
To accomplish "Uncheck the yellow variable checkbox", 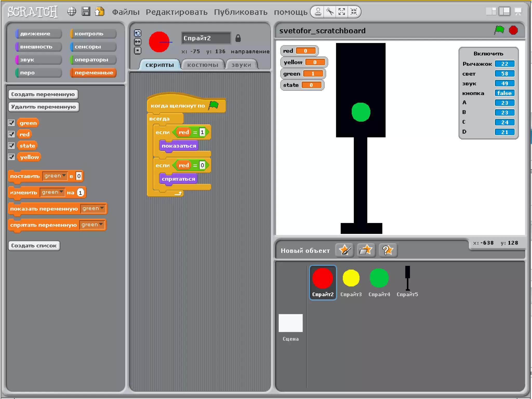I will click(11, 157).
